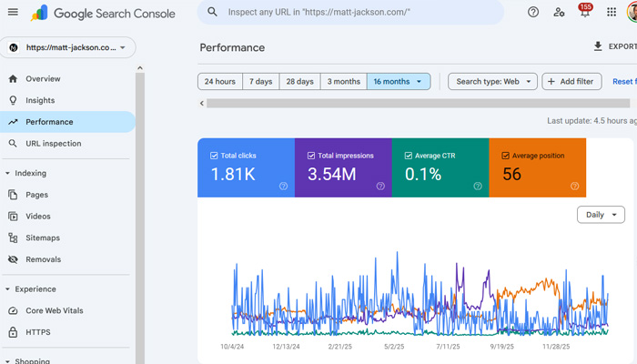
Task: Click the sidebar scroll-up arrow
Action: (x=140, y=68)
